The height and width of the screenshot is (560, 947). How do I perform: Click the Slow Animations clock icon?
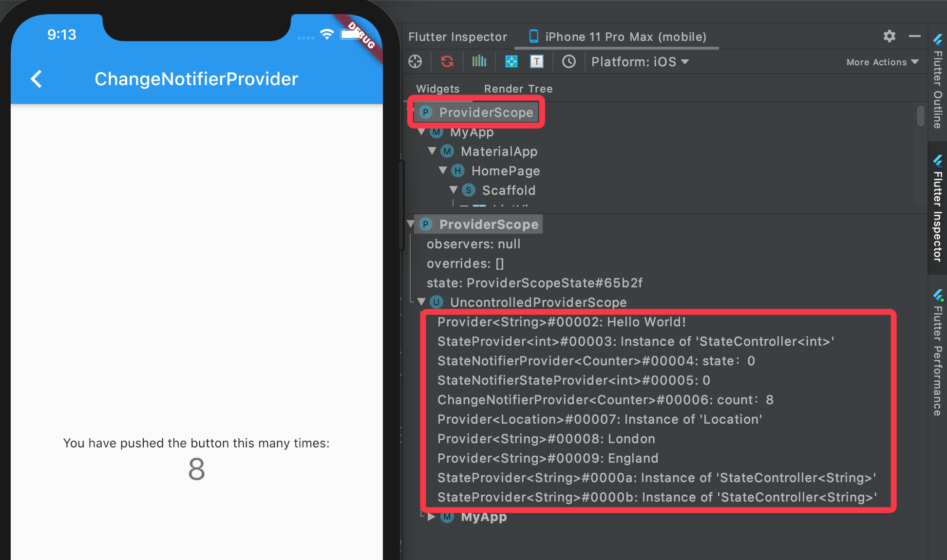point(568,61)
